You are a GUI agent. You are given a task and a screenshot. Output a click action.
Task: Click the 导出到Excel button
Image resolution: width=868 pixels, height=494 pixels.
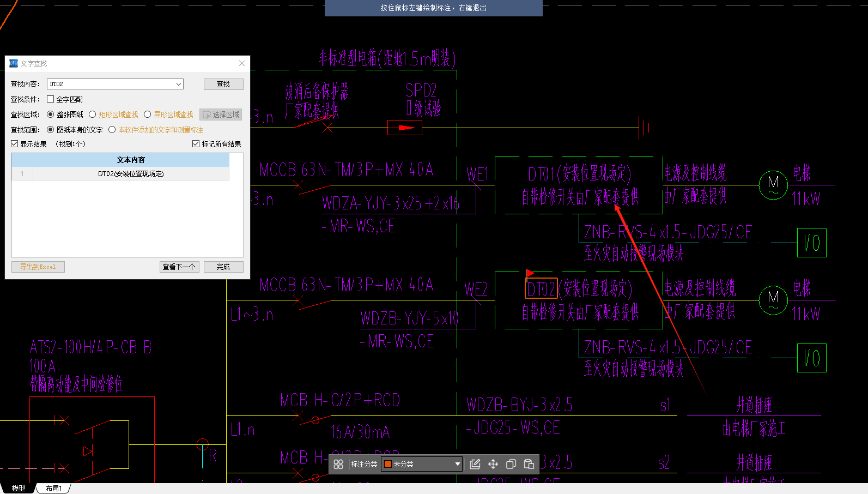38,267
